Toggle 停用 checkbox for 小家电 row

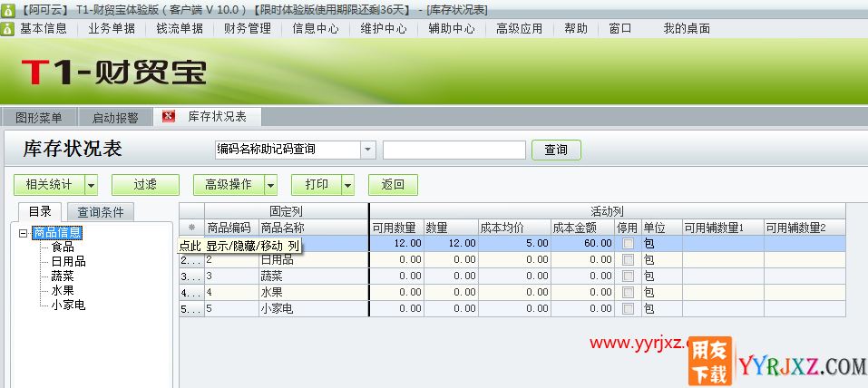click(x=628, y=308)
